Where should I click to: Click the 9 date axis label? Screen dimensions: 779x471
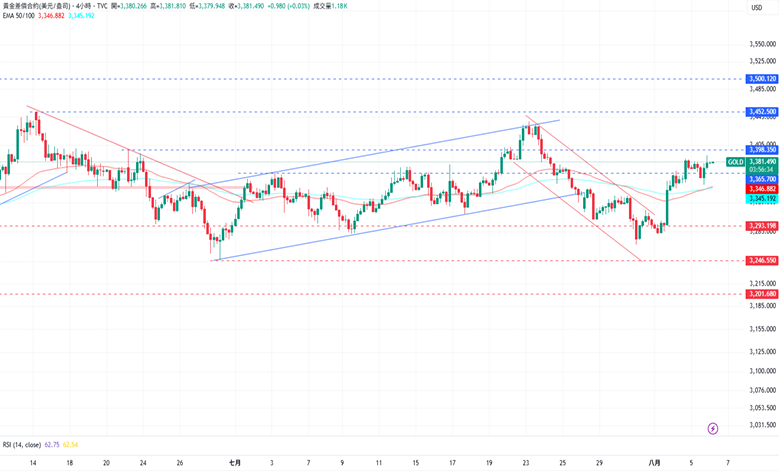tap(342, 463)
